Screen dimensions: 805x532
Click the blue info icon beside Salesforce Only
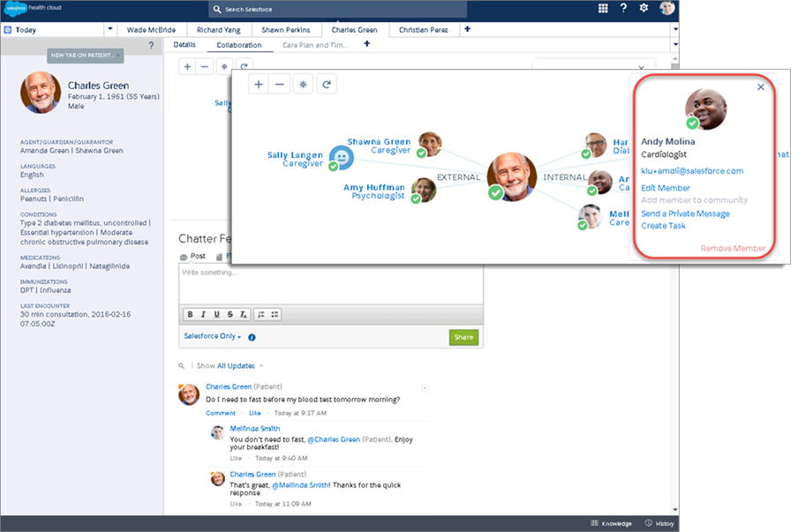coord(252,337)
